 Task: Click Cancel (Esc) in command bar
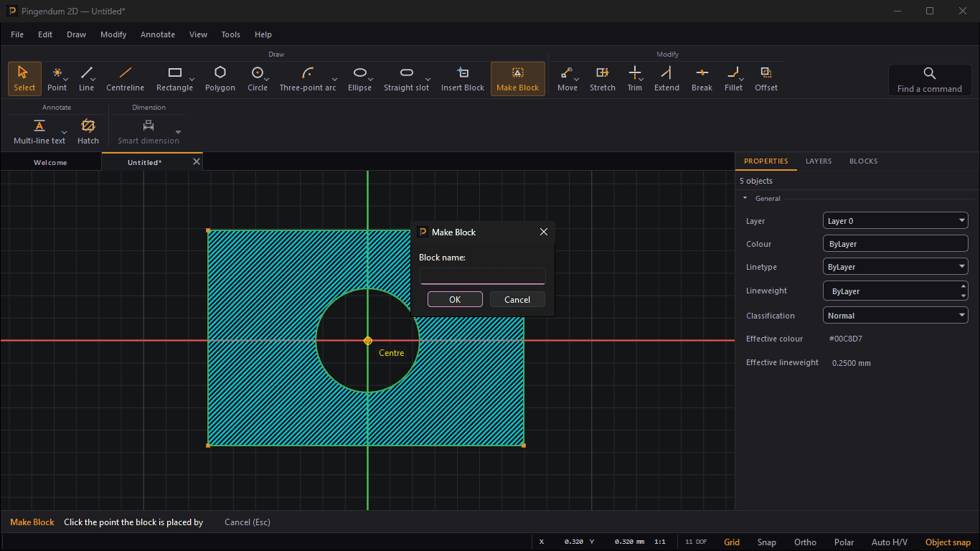pyautogui.click(x=248, y=522)
